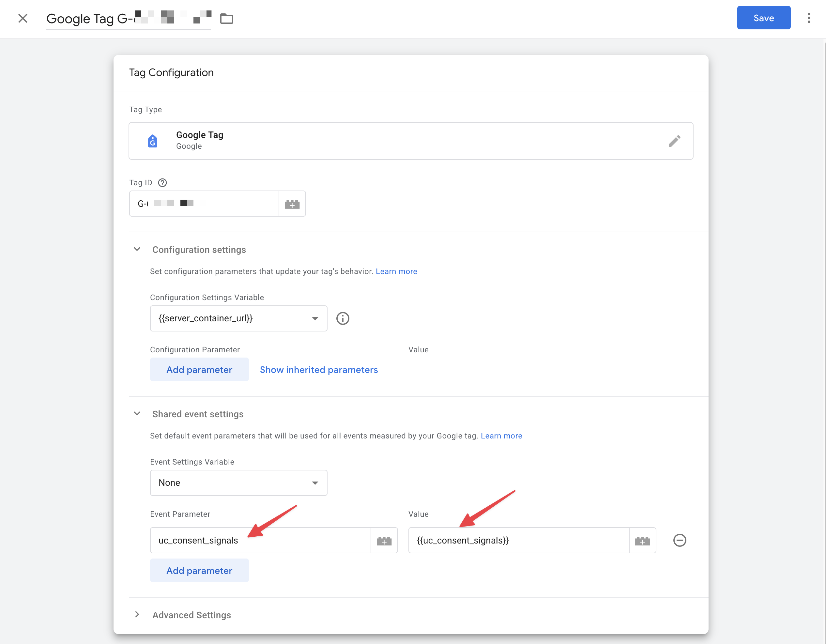826x644 pixels.
Task: Edit tag type with the pencil icon
Action: [674, 141]
